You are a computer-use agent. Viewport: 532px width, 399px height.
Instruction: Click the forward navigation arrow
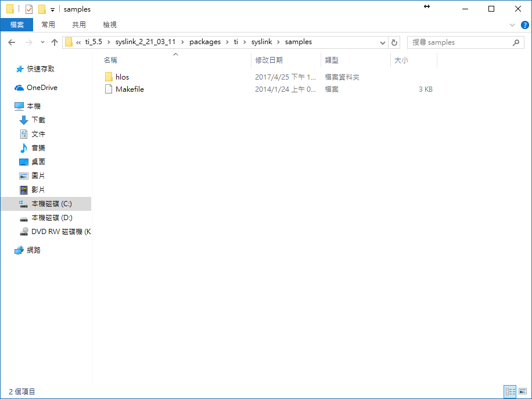tap(29, 42)
